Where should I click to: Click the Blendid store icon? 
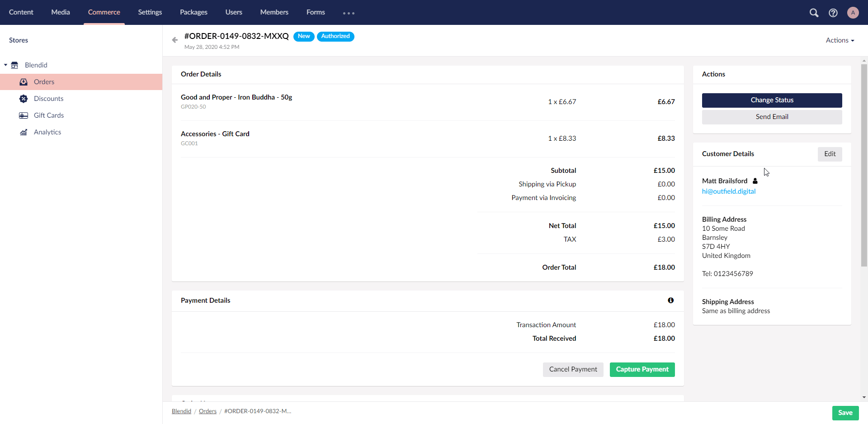click(x=15, y=65)
